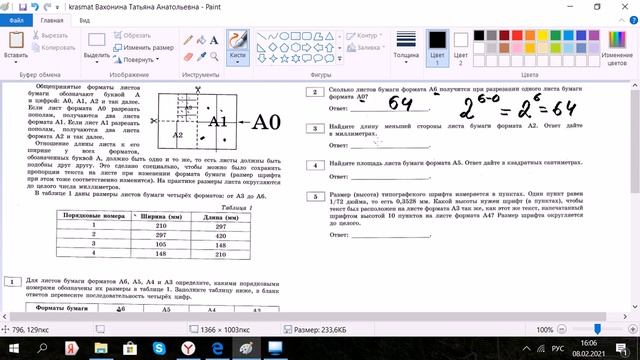Select the Fill with color bucket tool

tap(201, 40)
